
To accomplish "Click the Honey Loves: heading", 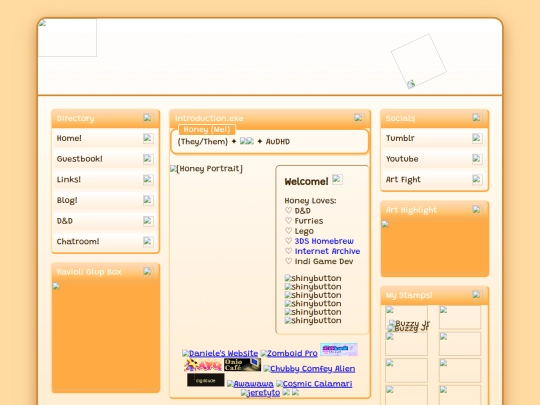I will click(x=310, y=201).
